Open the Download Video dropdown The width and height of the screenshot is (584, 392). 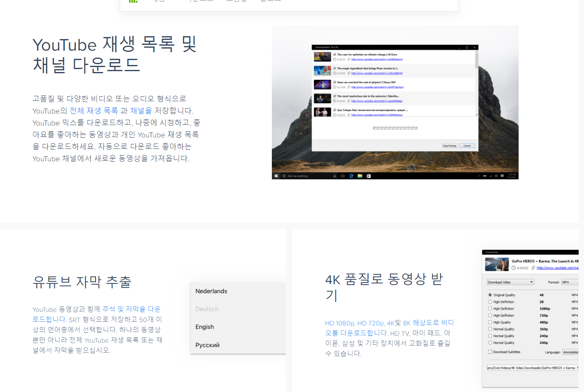(x=510, y=282)
